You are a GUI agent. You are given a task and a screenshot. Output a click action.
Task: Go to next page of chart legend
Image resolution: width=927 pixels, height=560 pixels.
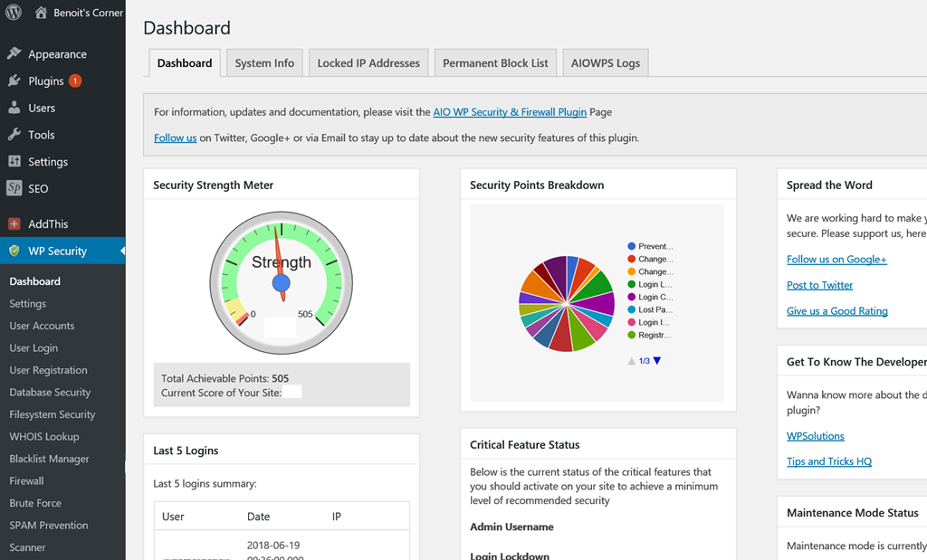[657, 361]
